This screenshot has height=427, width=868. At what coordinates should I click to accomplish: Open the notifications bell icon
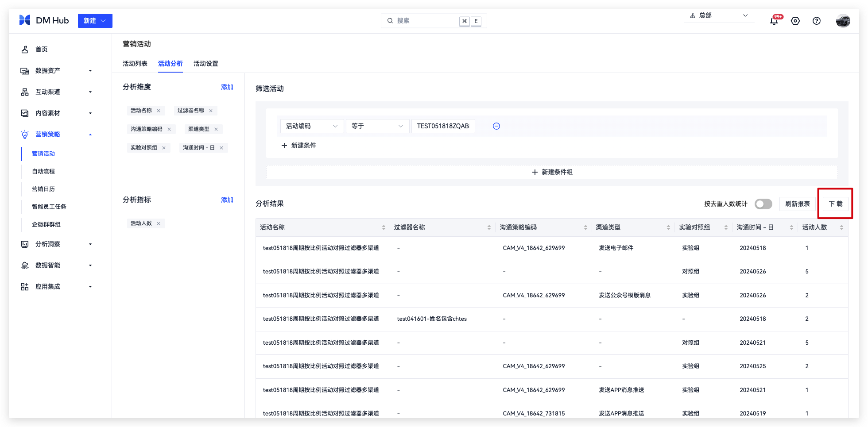pyautogui.click(x=774, y=21)
